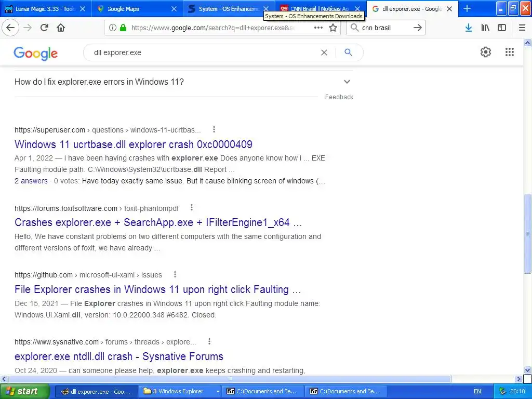Open more options for github.com result
532x399 pixels.
[175, 274]
